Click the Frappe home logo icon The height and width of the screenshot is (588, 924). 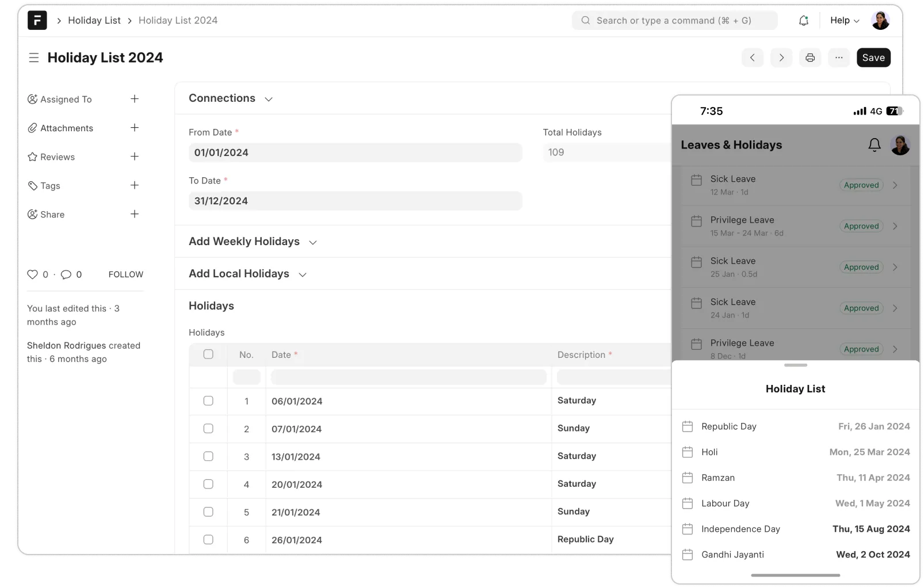(x=37, y=21)
